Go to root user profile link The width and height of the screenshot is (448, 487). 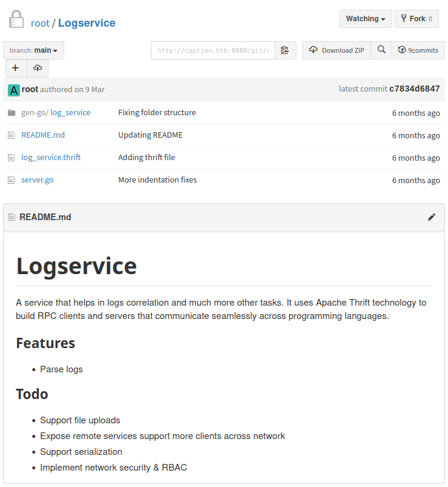tap(40, 23)
